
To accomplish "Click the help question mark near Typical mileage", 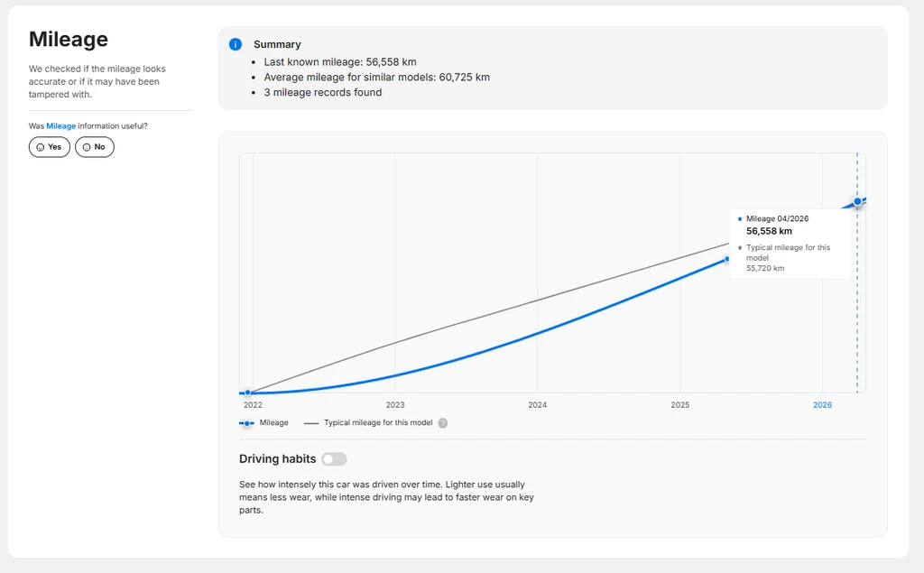I will tap(442, 422).
